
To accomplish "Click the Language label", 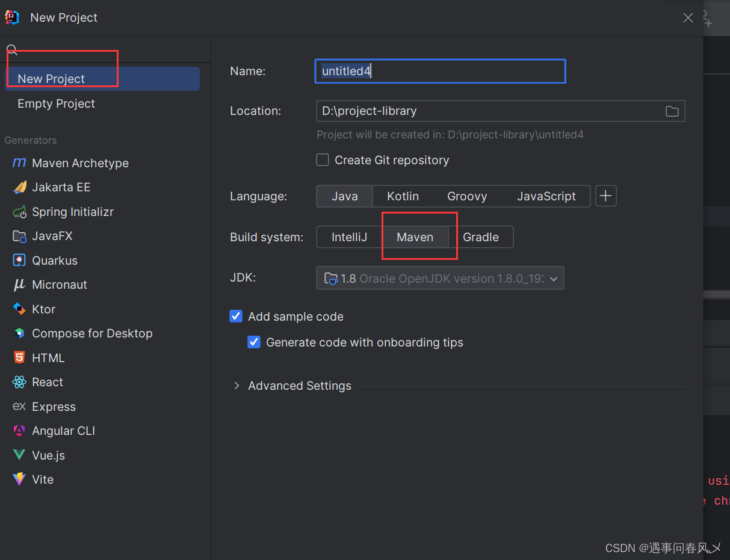I will 259,196.
